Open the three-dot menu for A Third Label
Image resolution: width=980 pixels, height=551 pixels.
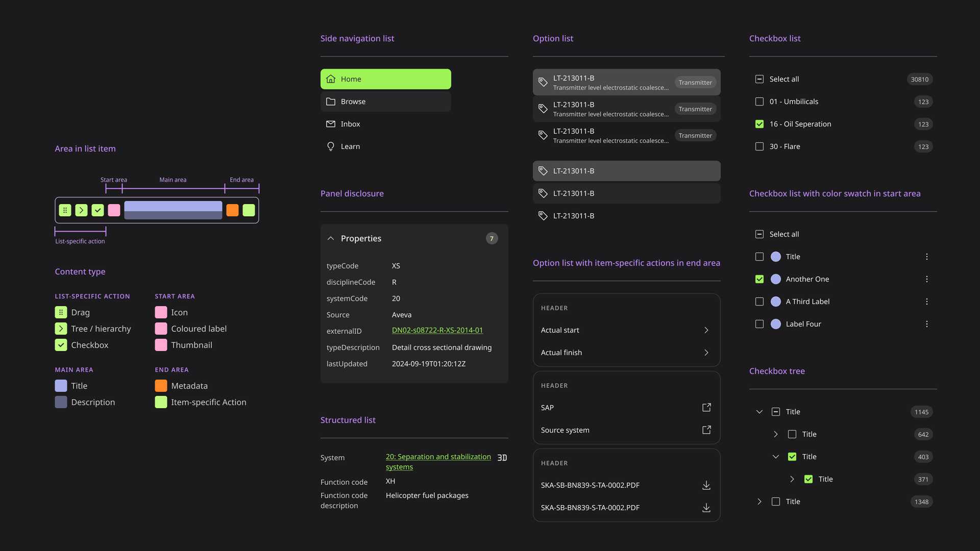(x=927, y=302)
